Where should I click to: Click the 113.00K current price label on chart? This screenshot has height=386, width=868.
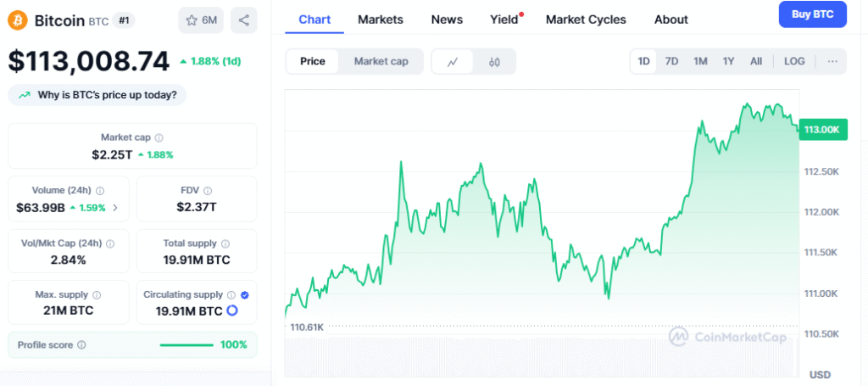(x=822, y=130)
